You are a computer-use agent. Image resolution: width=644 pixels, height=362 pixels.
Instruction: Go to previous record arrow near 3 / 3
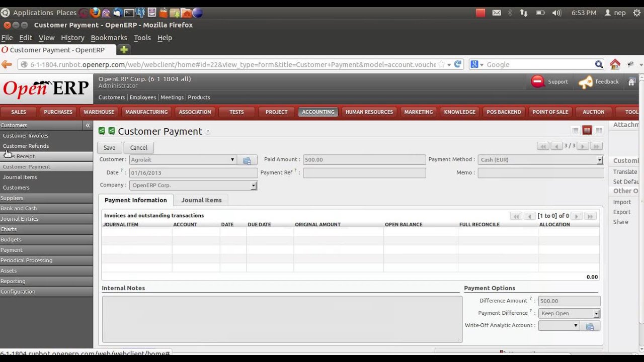coord(556,146)
